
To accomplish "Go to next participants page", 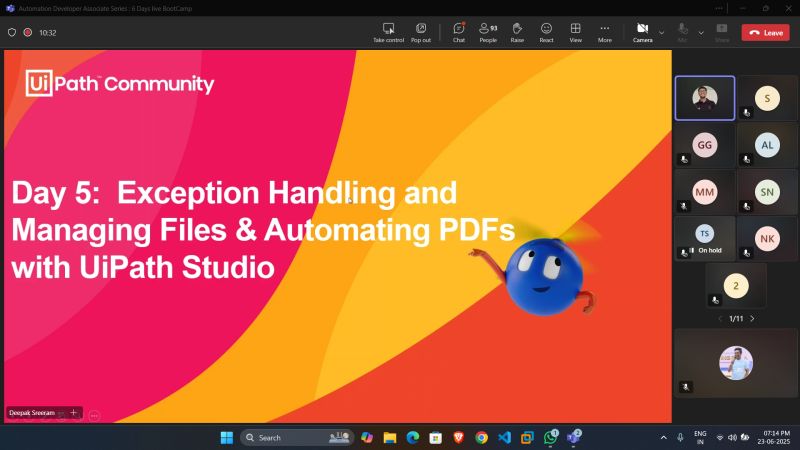I will click(752, 318).
